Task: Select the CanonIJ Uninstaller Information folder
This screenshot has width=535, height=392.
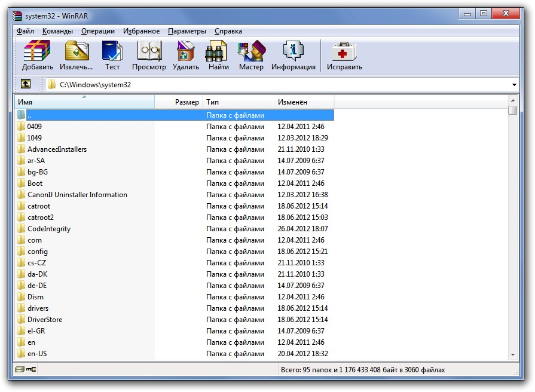Action: [77, 195]
